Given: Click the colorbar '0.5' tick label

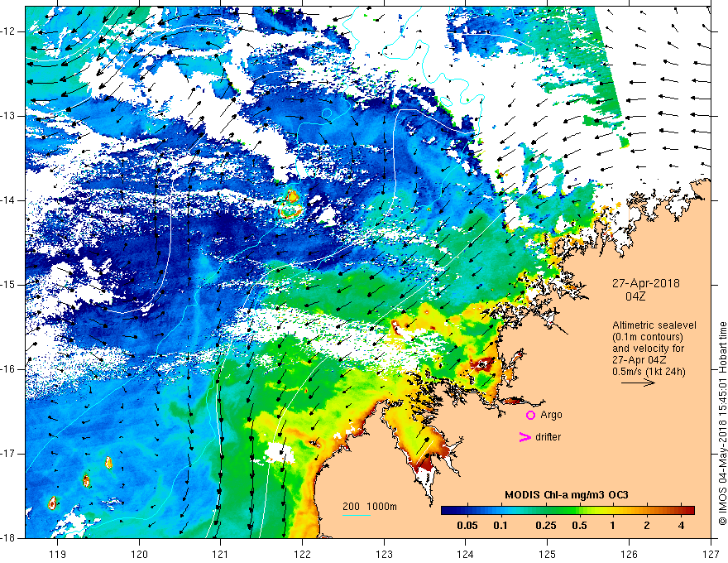Looking at the screenshot, I should coord(579,526).
